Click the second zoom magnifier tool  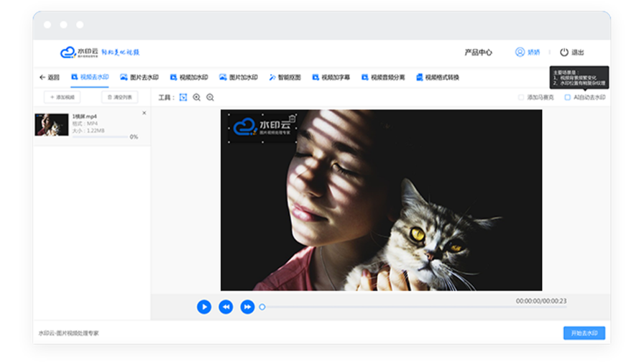coord(210,97)
